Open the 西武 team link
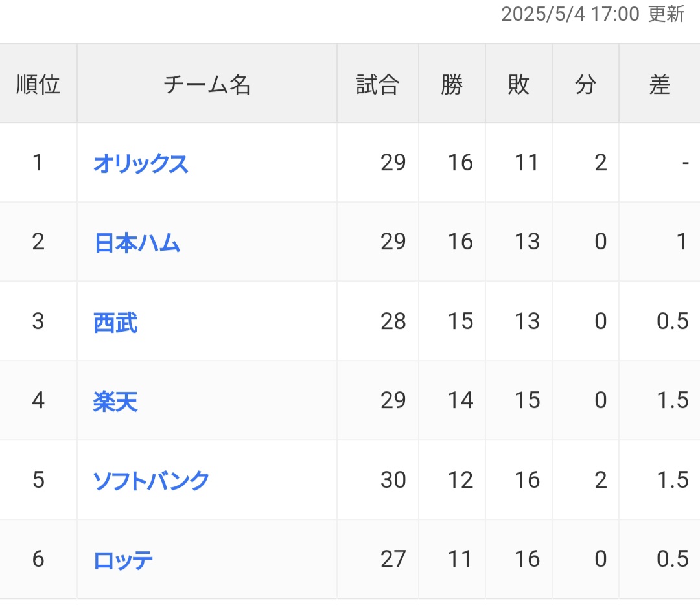Screen dimensions: 700x605 115,322
